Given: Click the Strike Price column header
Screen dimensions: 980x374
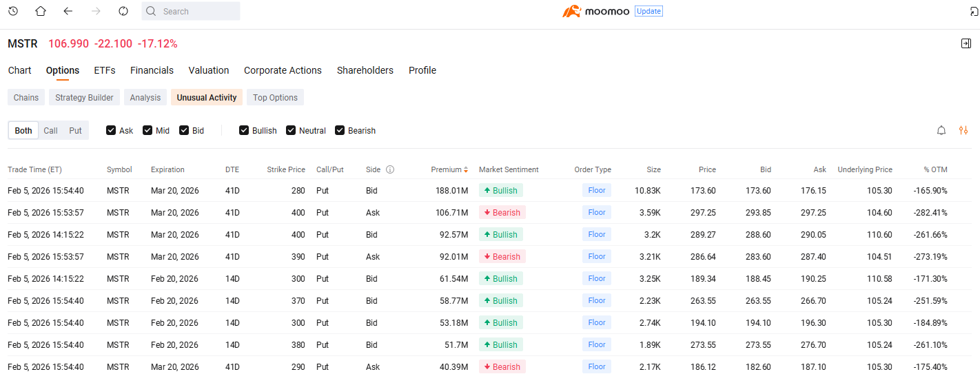Looking at the screenshot, I should (286, 169).
